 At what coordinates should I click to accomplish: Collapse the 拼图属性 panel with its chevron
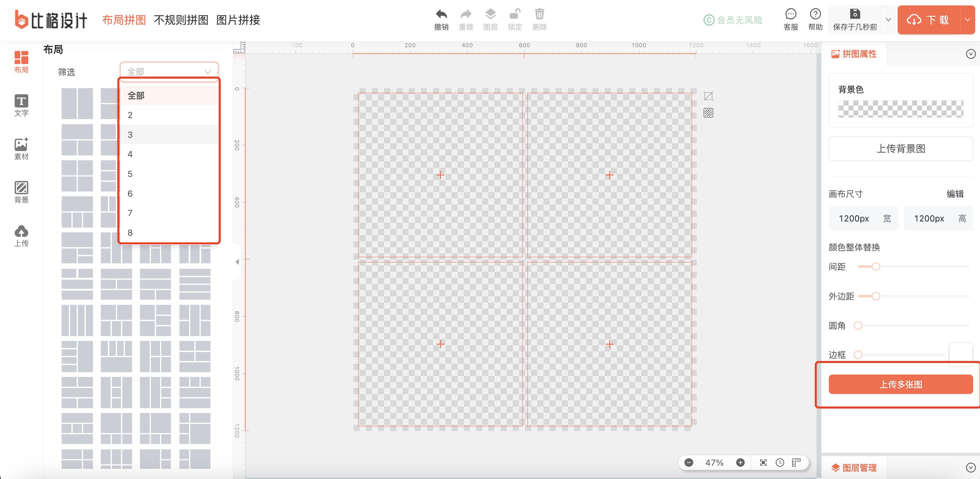970,54
